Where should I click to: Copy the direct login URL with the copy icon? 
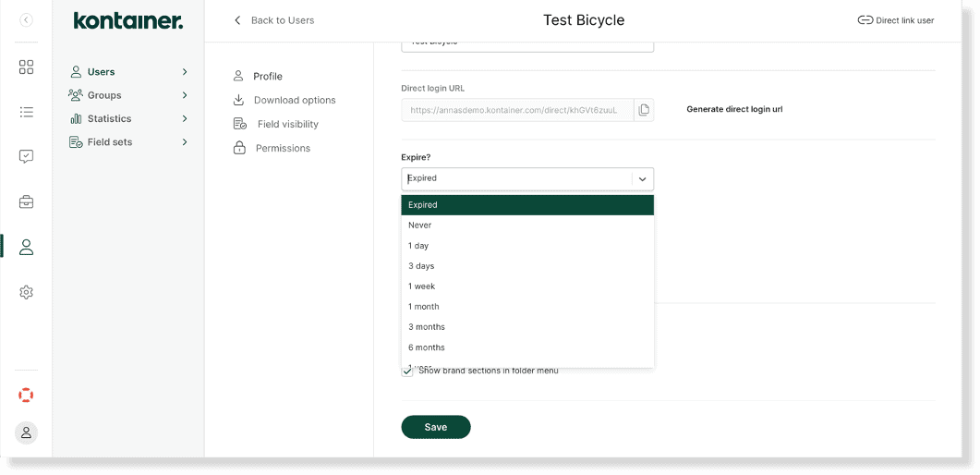[644, 110]
